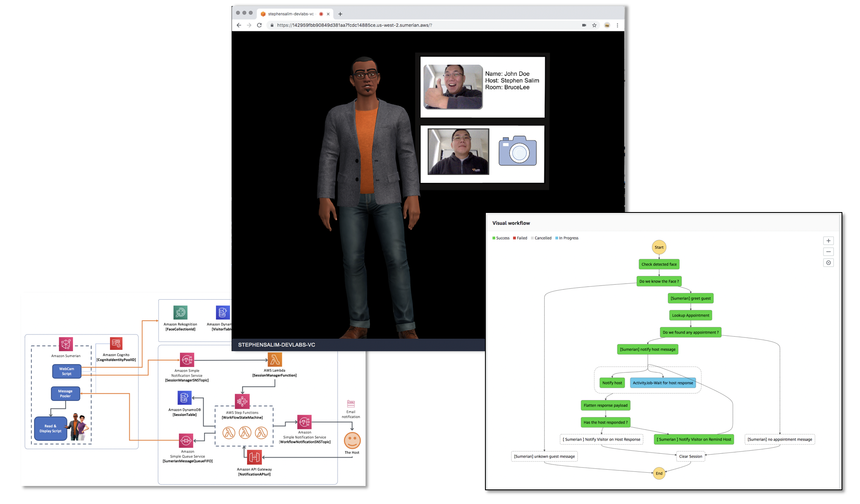
Task: Zoom out the visual workflow
Action: tap(828, 252)
